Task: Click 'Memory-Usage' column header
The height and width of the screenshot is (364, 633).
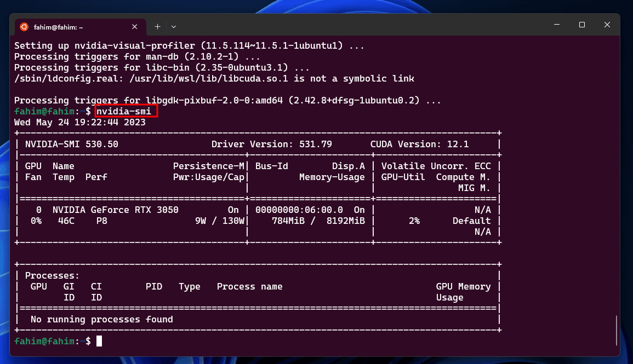Action: pyautogui.click(x=332, y=177)
